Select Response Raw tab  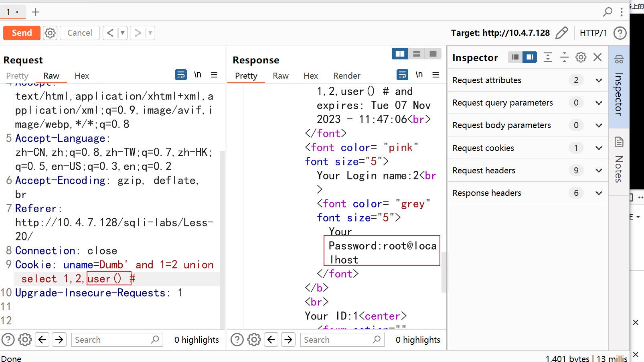pyautogui.click(x=281, y=76)
